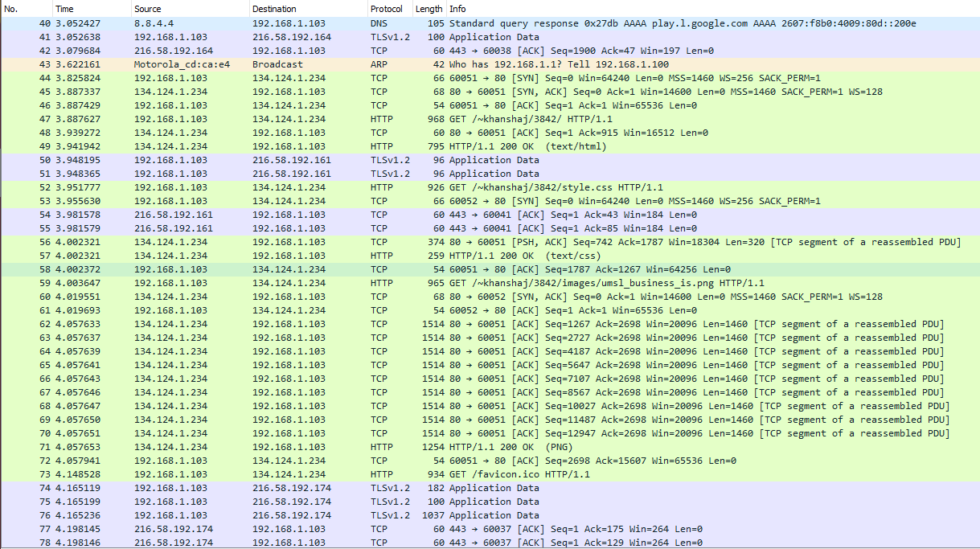Sort packets by the Length column

click(x=428, y=8)
